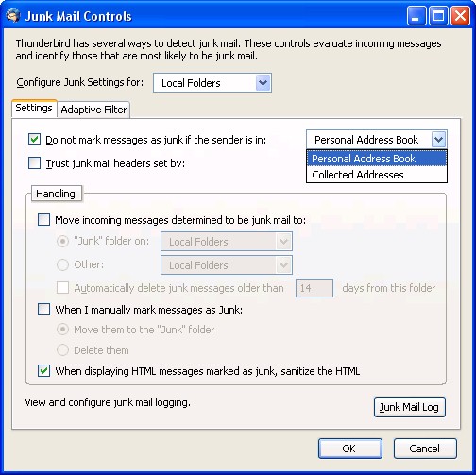Close the Junk Mail Controls dialog

(460, 16)
